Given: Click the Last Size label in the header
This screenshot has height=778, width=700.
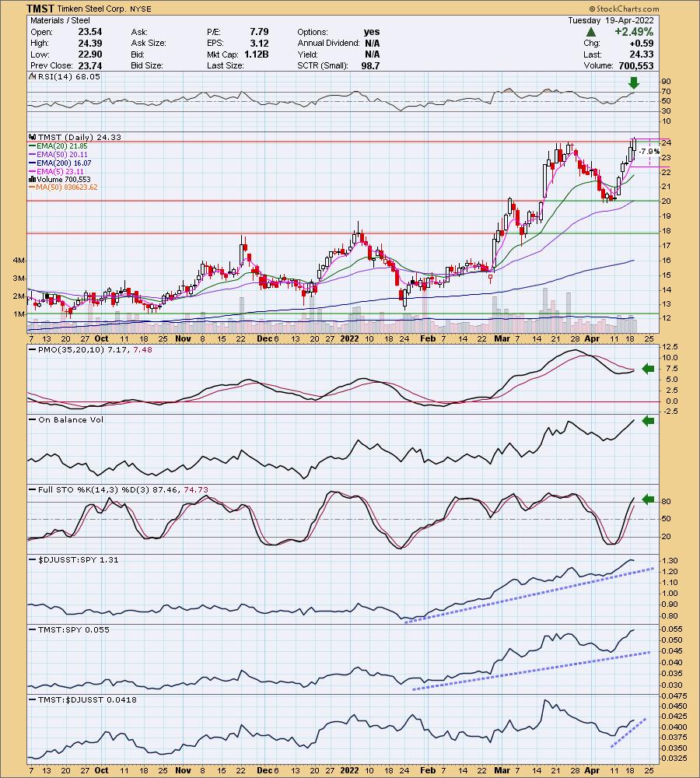Looking at the screenshot, I should (226, 65).
